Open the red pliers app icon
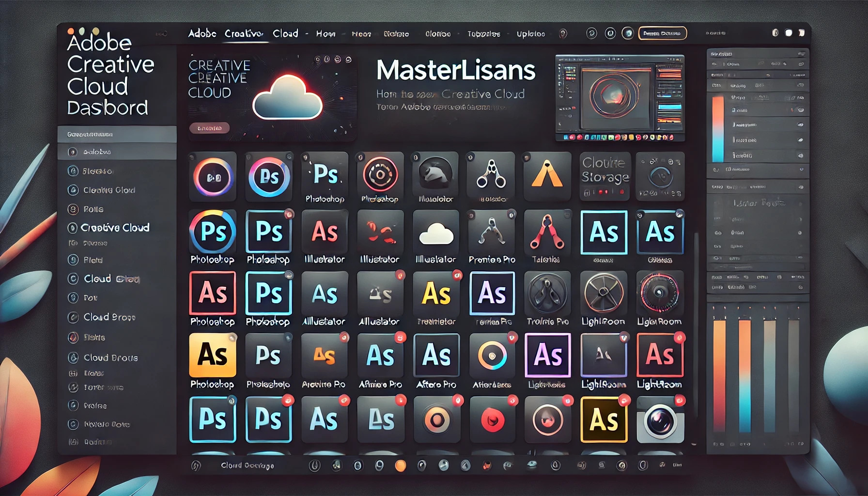This screenshot has height=496, width=868. (x=547, y=232)
